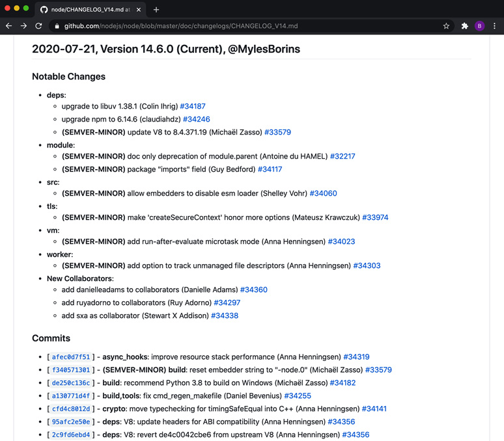Open a new tab with plus button

click(x=156, y=10)
